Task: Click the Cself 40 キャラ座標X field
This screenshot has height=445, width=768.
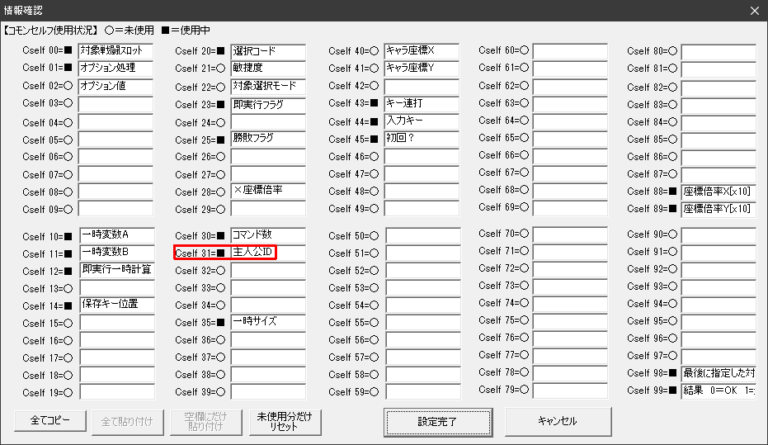Action: coord(421,50)
